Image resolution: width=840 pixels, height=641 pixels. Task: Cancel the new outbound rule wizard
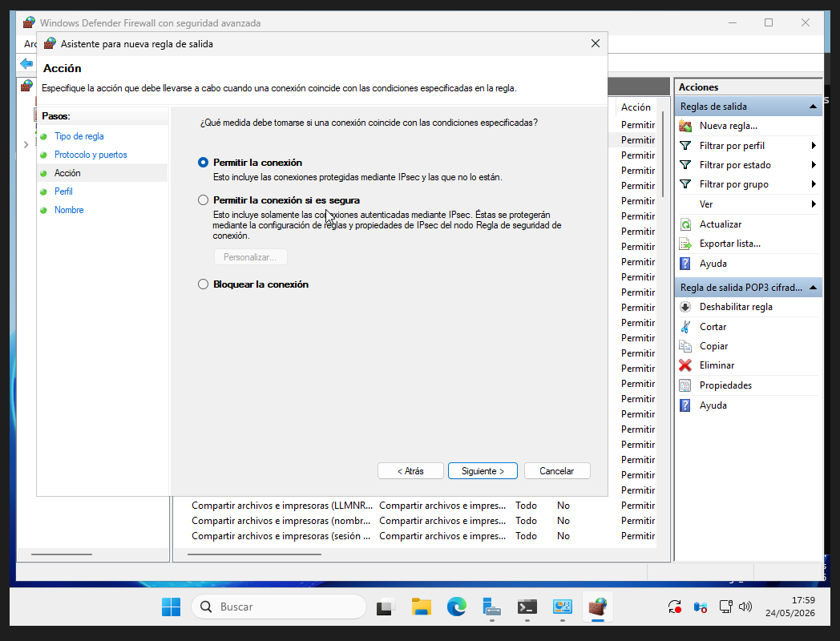point(557,470)
